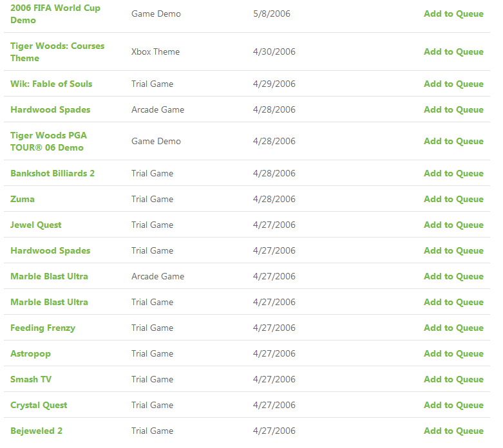This screenshot has height=448, width=503.
Task: Add the Hardwood Spades Trial Game to queue
Action: pyautogui.click(x=453, y=251)
